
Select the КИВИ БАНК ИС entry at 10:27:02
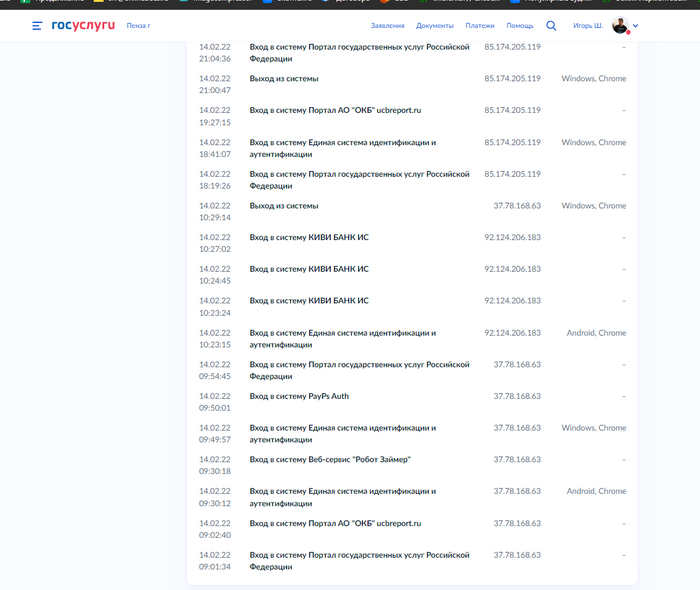click(x=309, y=237)
